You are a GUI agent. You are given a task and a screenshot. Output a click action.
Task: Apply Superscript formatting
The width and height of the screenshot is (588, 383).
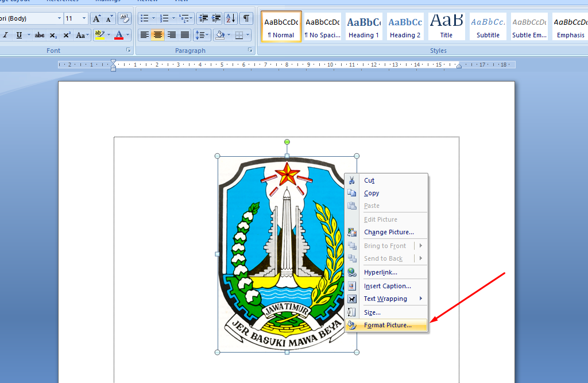point(67,35)
